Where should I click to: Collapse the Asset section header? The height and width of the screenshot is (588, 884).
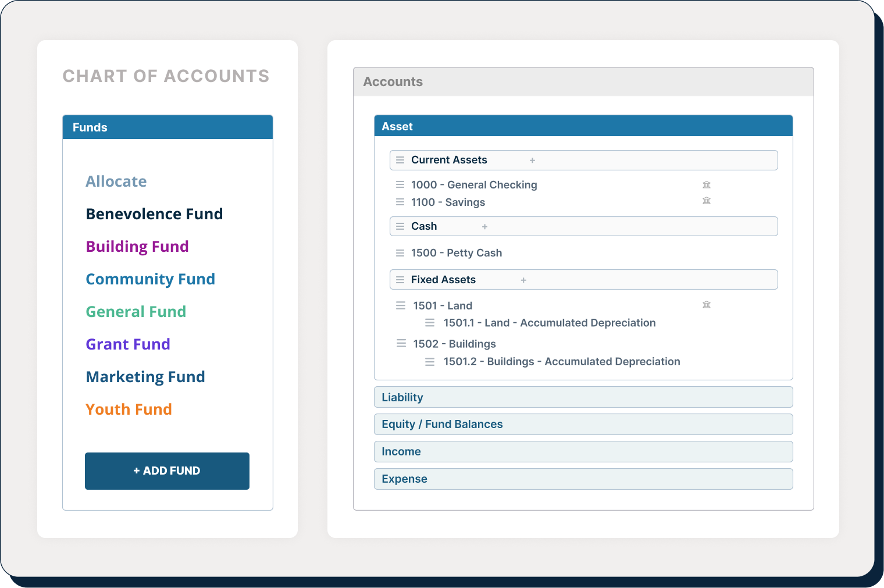(583, 126)
